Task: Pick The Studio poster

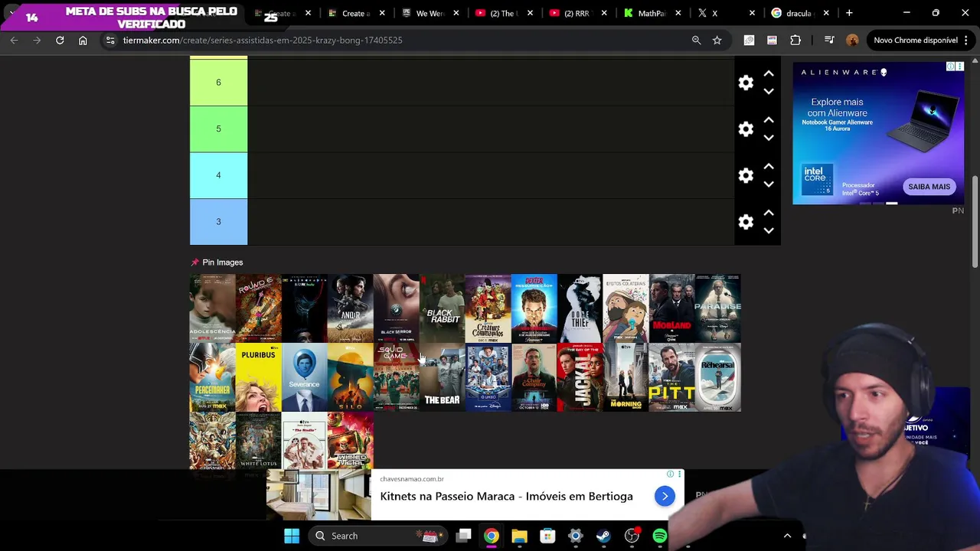Action: [x=305, y=441]
